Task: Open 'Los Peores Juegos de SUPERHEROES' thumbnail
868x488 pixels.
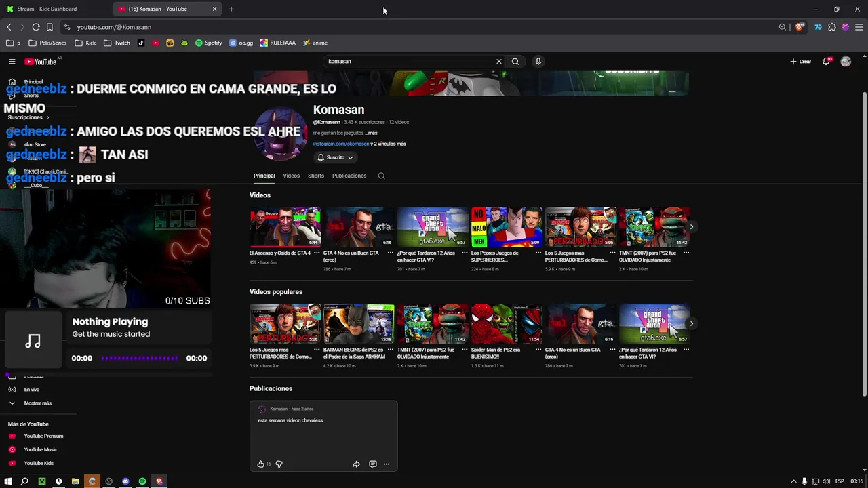Action: tap(507, 227)
